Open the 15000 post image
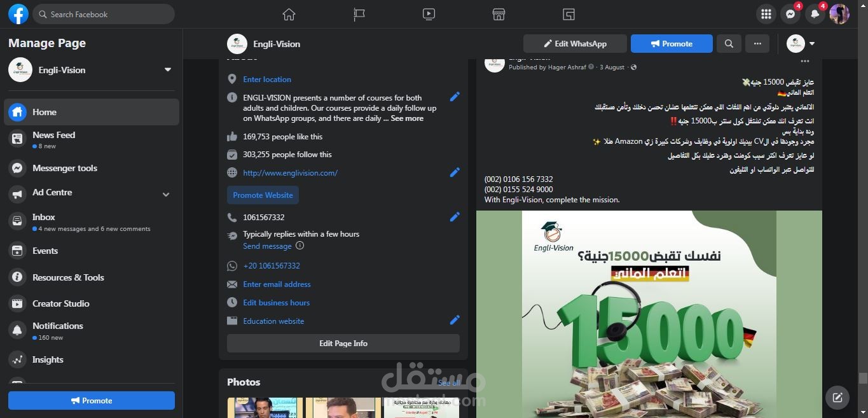The width and height of the screenshot is (868, 418). [x=649, y=314]
